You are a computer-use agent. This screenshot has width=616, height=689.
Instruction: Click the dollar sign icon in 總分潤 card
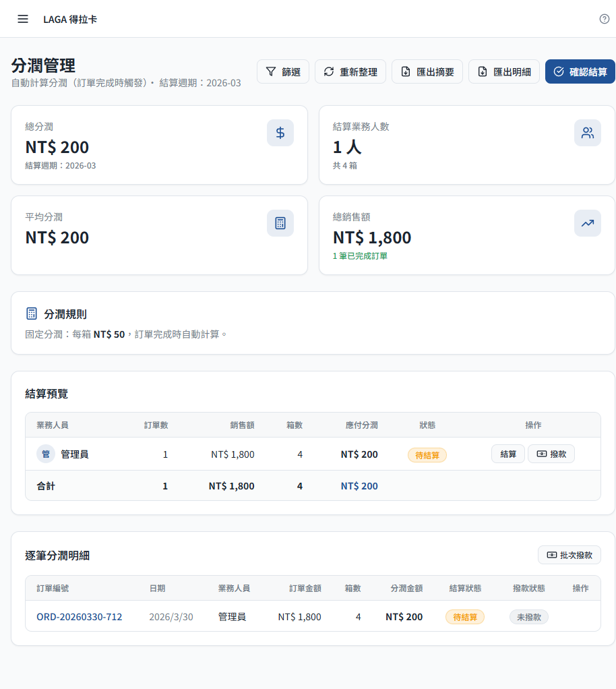click(x=280, y=133)
